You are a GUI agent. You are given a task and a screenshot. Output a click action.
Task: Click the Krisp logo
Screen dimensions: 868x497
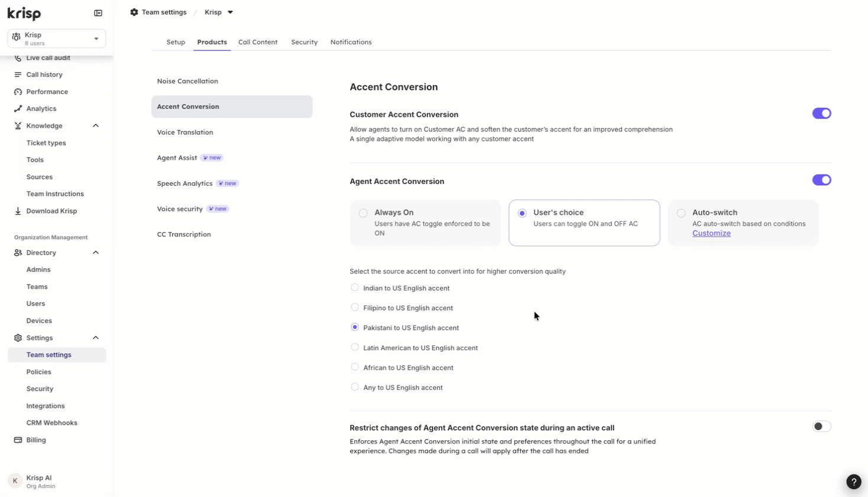tap(24, 13)
